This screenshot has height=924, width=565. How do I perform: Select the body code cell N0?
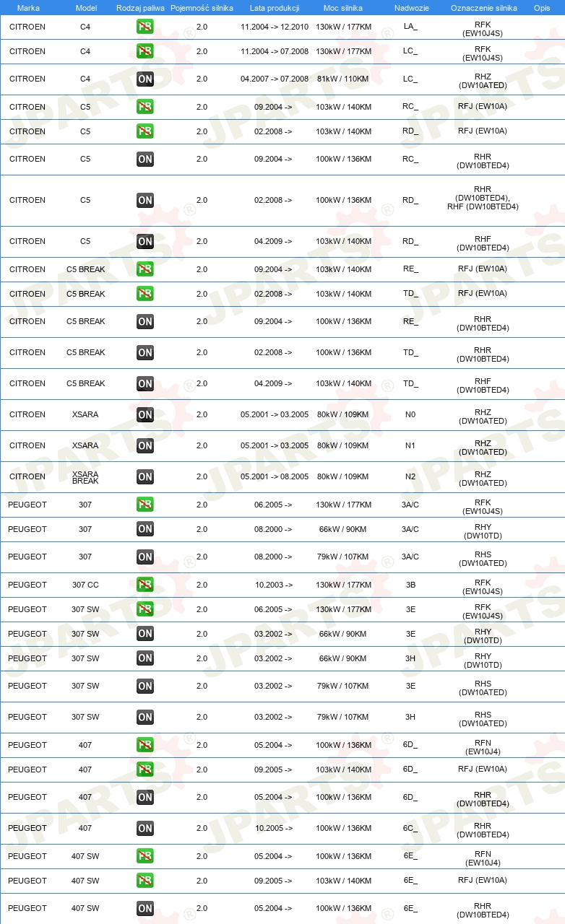pos(410,414)
